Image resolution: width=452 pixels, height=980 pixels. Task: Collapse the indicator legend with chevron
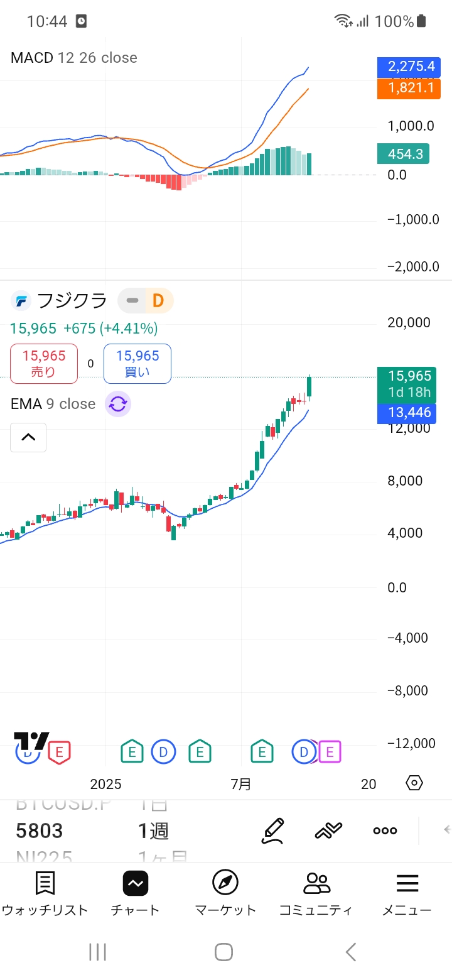pos(28,437)
